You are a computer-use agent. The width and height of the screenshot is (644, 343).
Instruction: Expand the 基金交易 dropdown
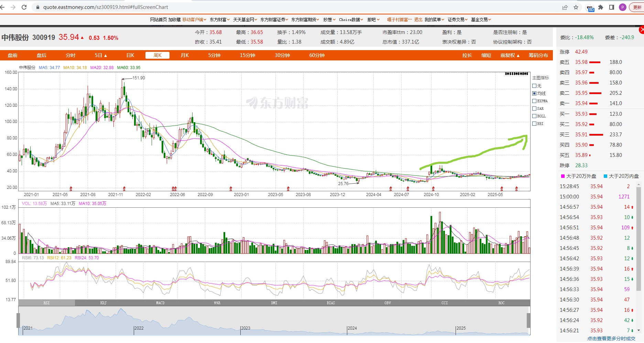coord(481,20)
